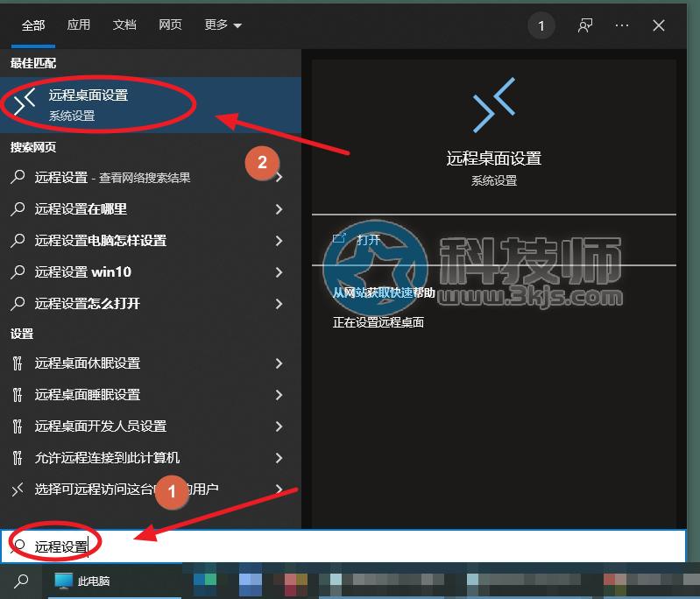The width and height of the screenshot is (700, 599).
Task: Click the remote desktop icon in best match
Action: (25, 102)
